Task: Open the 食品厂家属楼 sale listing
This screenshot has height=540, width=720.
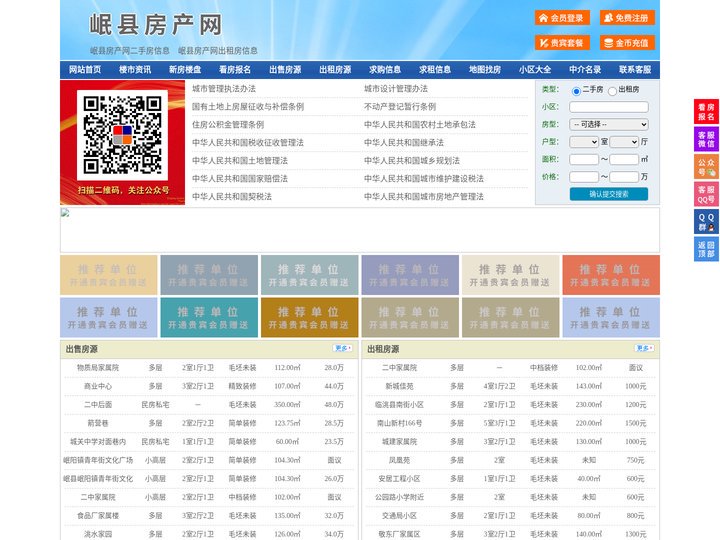Action: [98, 516]
